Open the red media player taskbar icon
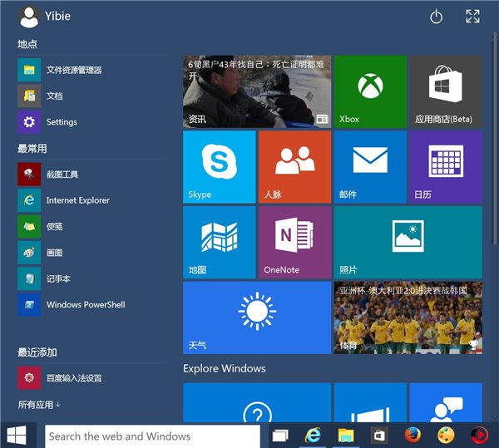 click(x=479, y=436)
